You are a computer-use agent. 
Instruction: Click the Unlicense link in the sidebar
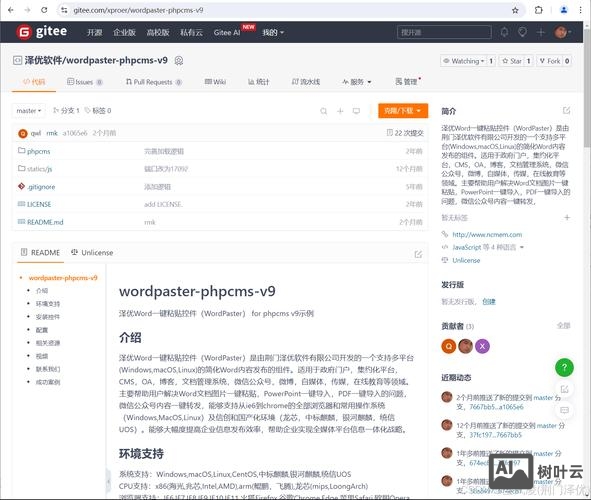point(466,260)
